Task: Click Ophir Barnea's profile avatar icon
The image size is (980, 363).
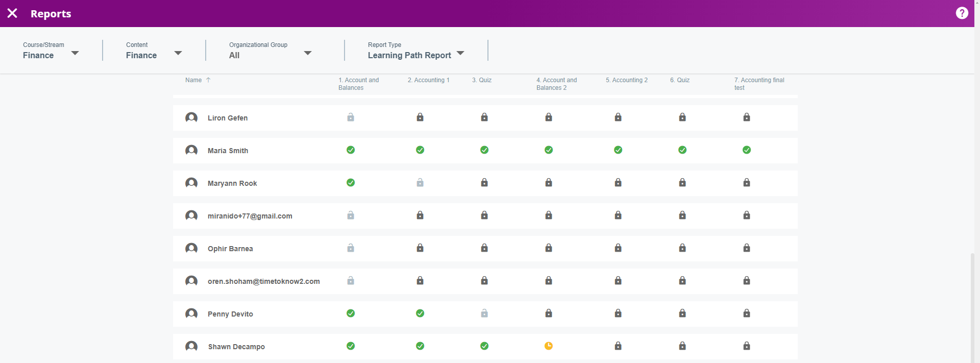Action: pos(191,248)
